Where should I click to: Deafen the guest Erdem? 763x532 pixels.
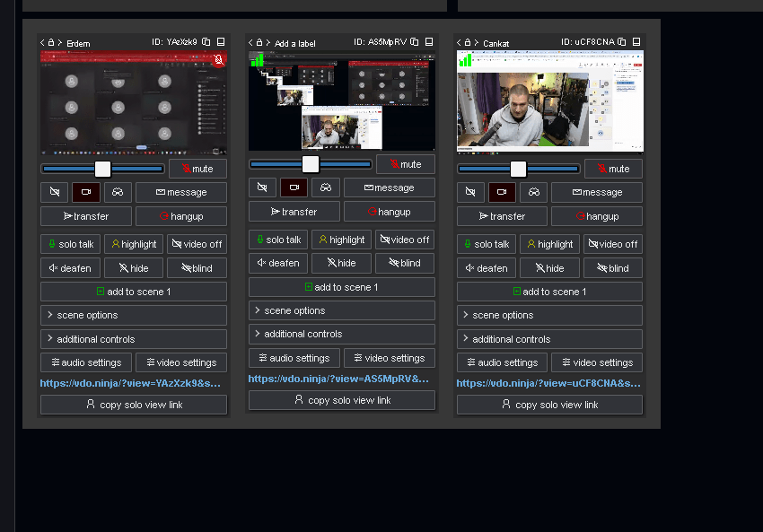coord(71,268)
